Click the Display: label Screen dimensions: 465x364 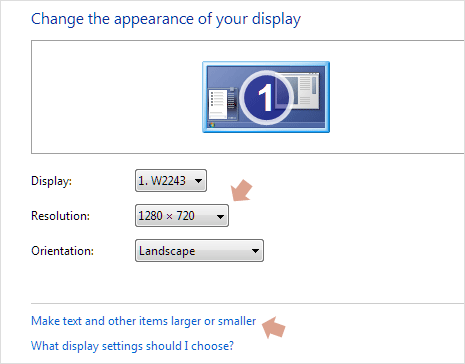[51, 181]
